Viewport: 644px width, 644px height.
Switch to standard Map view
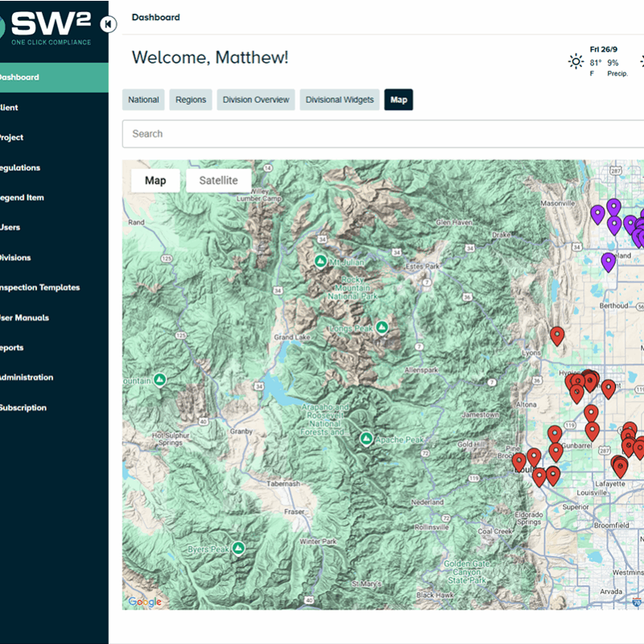click(155, 180)
